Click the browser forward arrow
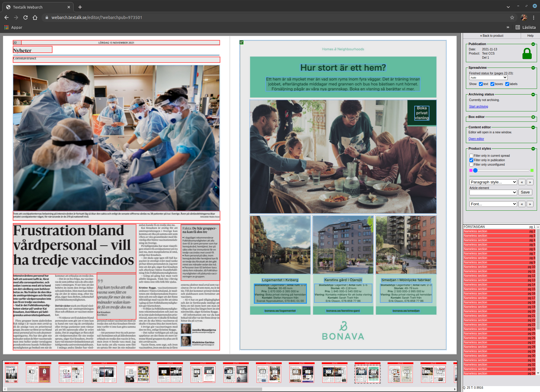540x392 pixels. click(x=16, y=17)
